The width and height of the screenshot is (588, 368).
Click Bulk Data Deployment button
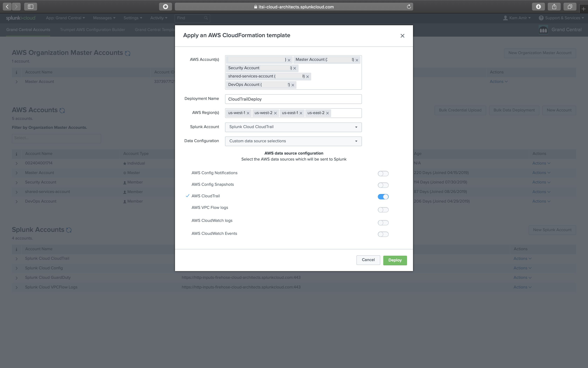tap(514, 110)
